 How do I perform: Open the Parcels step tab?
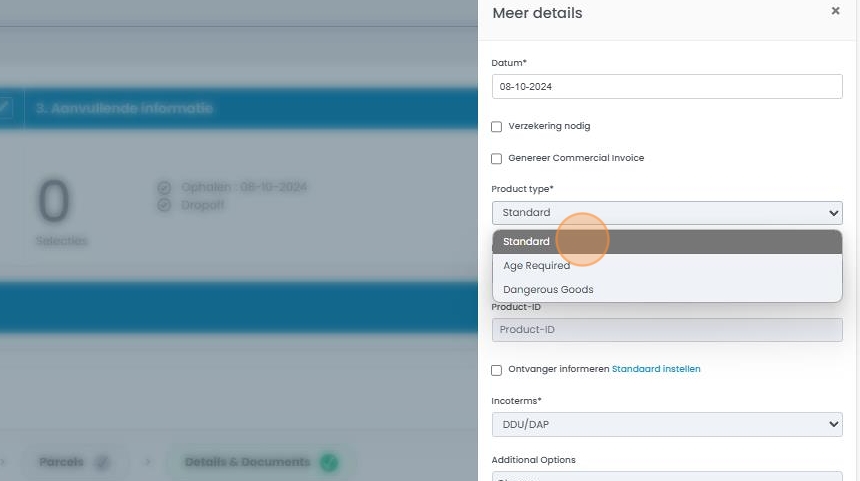tap(62, 463)
